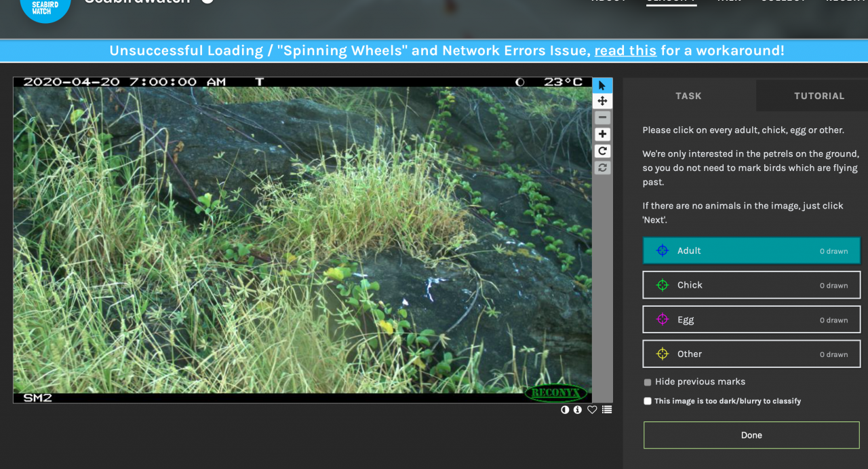Screen dimensions: 868x469
Task: Submit the classification with Done
Action: pos(751,435)
